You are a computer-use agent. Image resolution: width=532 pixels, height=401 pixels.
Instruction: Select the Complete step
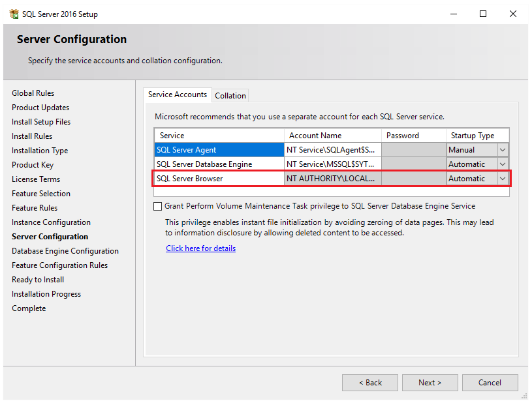coord(29,308)
